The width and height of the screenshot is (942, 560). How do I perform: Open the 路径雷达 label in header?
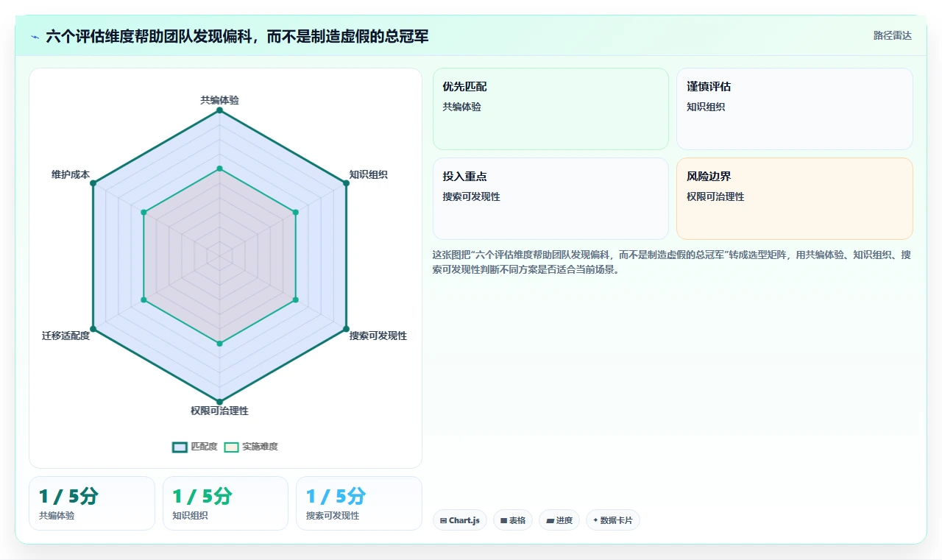(892, 35)
